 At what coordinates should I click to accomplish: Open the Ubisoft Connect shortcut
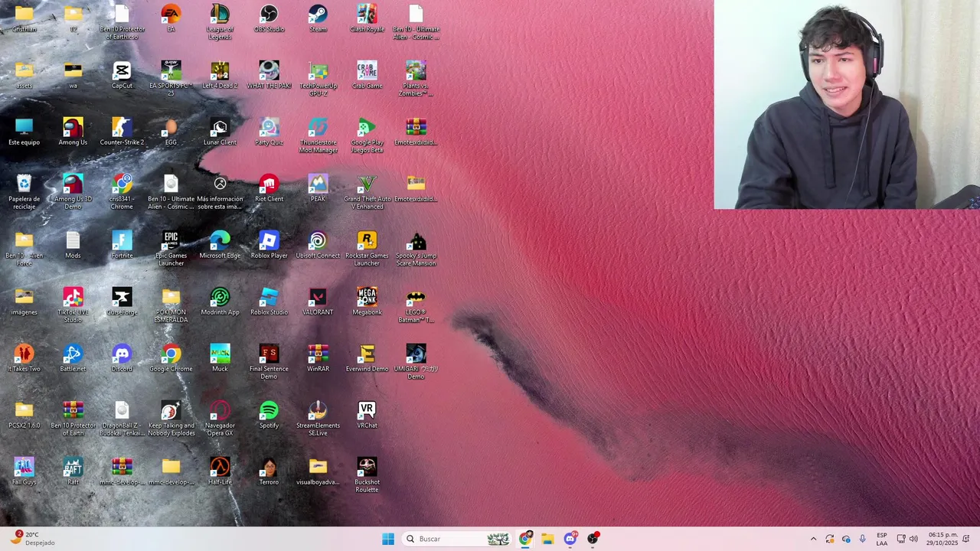[x=318, y=245]
